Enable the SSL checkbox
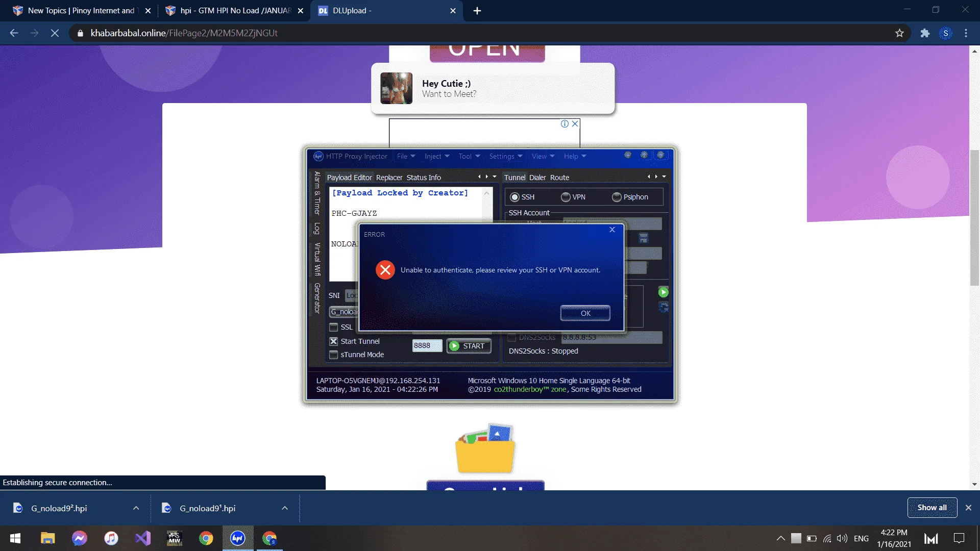The height and width of the screenshot is (551, 980). pyautogui.click(x=334, y=327)
